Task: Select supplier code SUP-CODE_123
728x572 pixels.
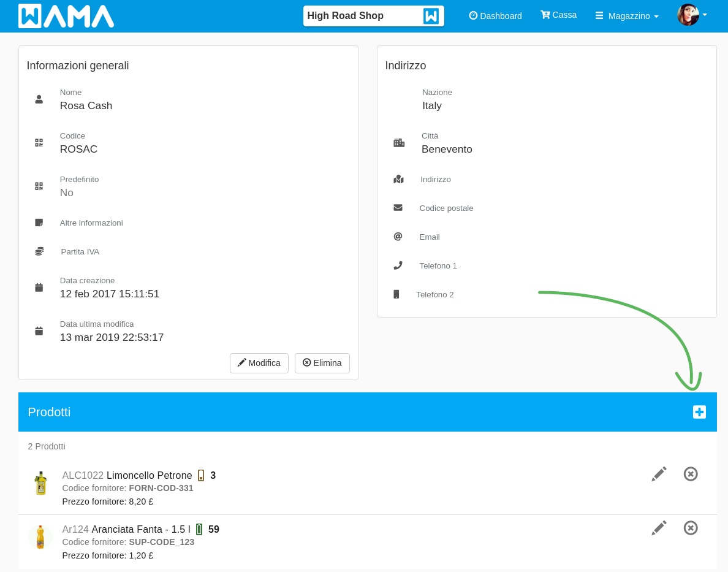Action: coord(162,542)
